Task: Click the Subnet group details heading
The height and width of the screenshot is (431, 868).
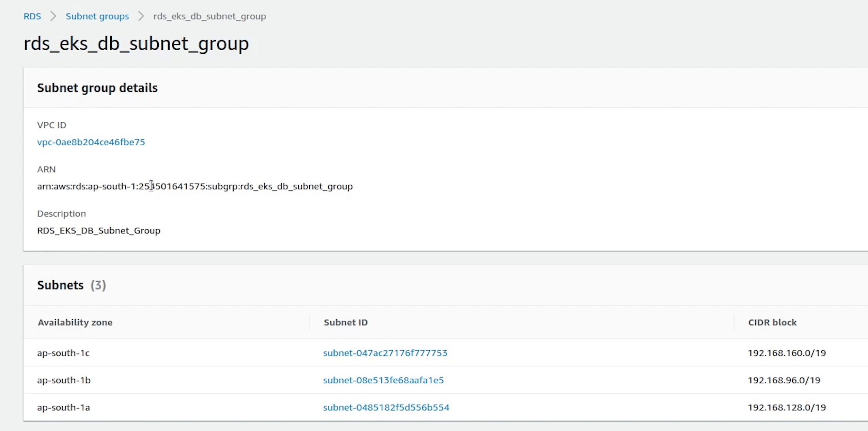Action: 97,88
